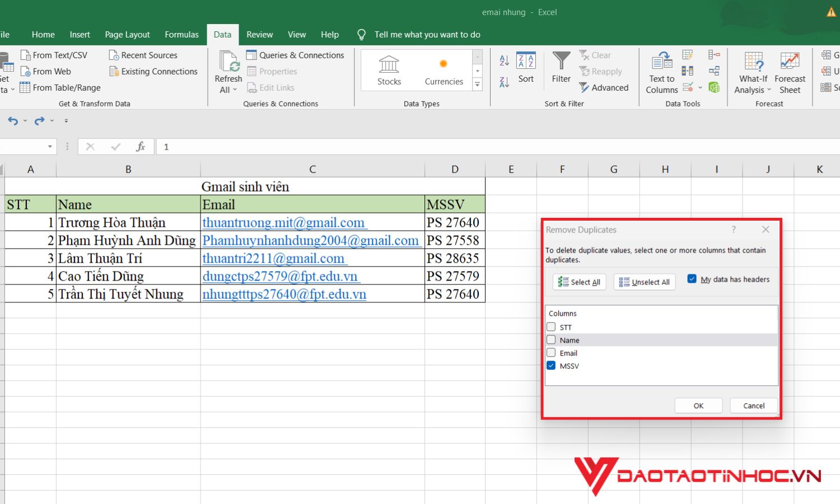
Task: Expand the Data Types gallery
Action: [478, 85]
